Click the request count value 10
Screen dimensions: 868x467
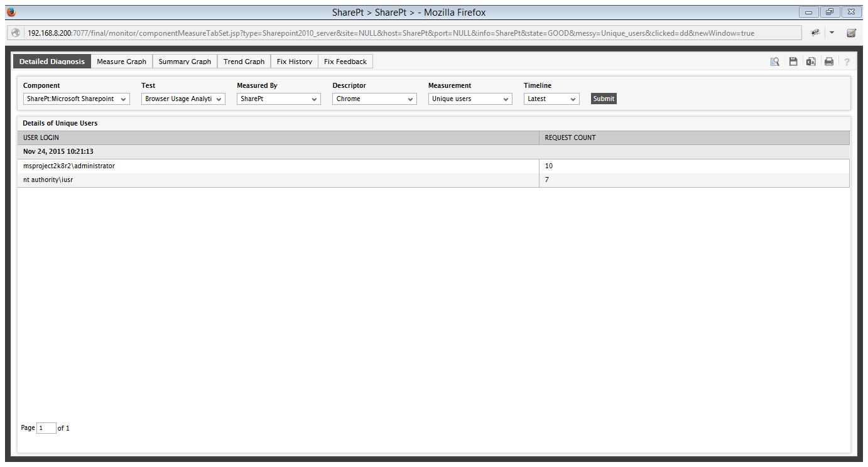[x=549, y=166]
